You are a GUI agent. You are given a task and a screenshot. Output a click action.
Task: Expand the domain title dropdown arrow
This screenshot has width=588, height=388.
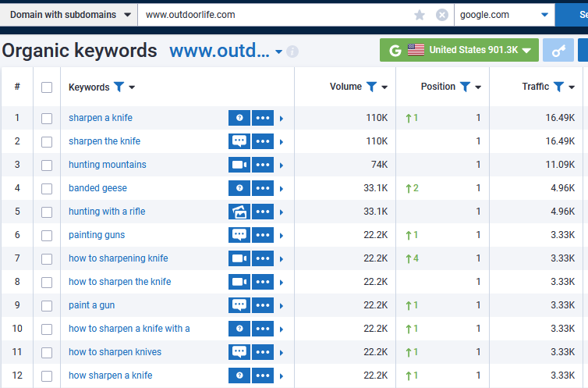[x=278, y=52]
